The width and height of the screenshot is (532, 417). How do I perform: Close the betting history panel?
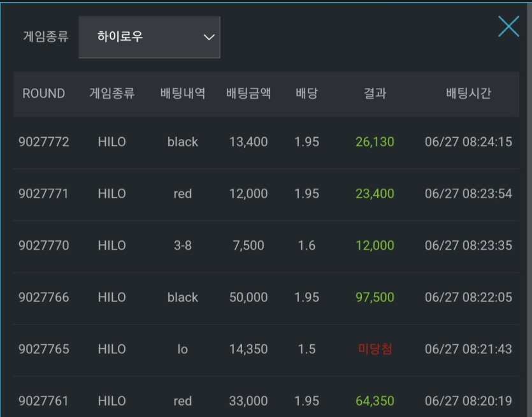[508, 27]
